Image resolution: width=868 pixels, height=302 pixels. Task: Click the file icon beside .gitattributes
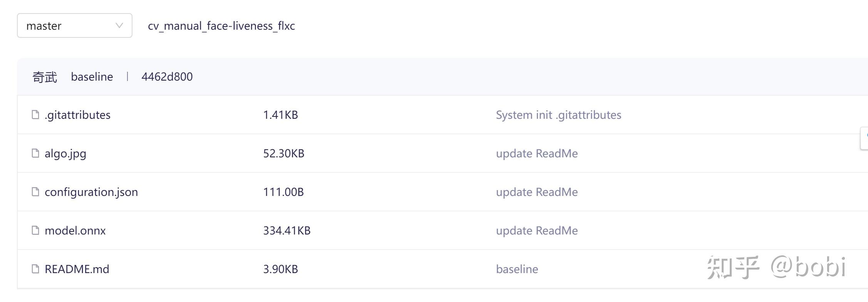pos(35,115)
